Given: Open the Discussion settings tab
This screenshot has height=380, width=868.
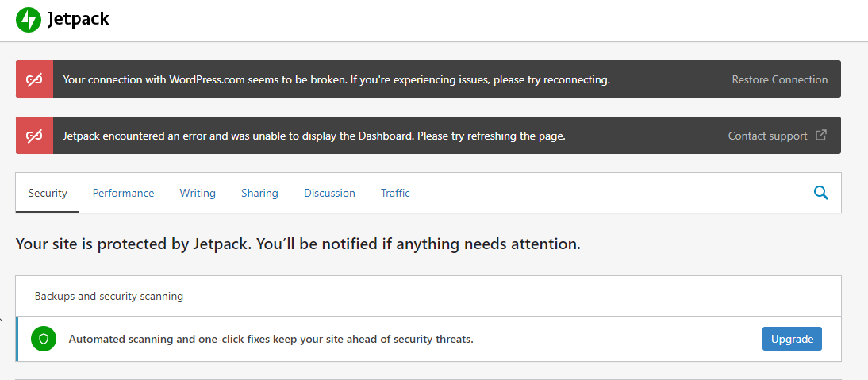Looking at the screenshot, I should point(329,193).
